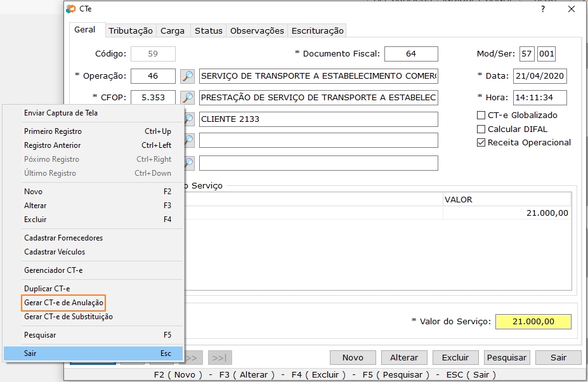
Task: Close the CTe window
Action: pyautogui.click(x=572, y=9)
